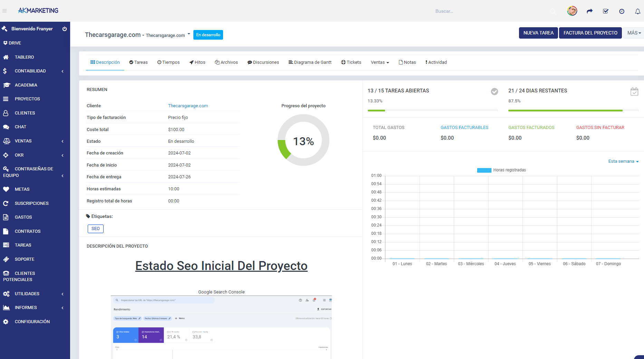Click the GASTOS FACTURADOS label
The width and height of the screenshot is (644, 359).
pos(531,128)
